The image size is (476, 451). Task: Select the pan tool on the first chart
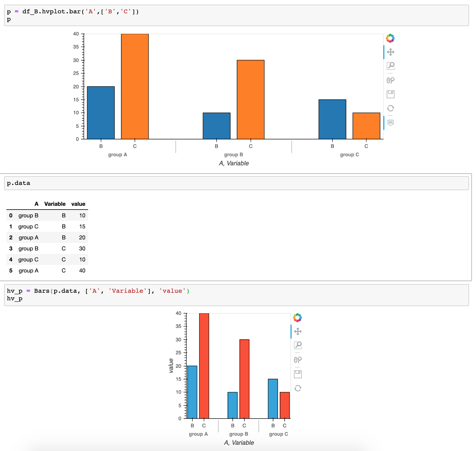coord(390,52)
